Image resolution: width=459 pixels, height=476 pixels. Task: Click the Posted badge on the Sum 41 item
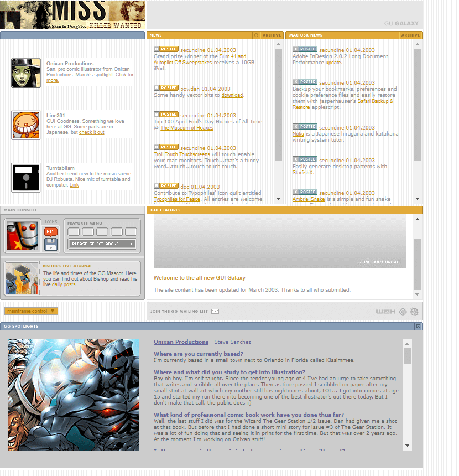tap(166, 49)
